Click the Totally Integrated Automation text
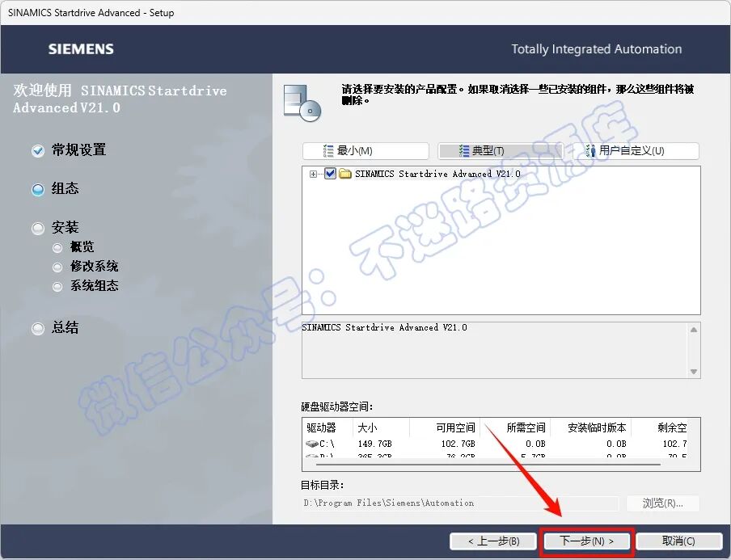Image resolution: width=731 pixels, height=560 pixels. pyautogui.click(x=597, y=49)
